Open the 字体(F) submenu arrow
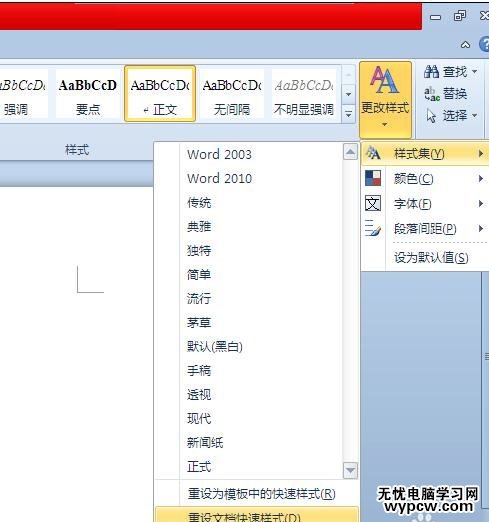Screen dimensions: 489x522 (481, 203)
